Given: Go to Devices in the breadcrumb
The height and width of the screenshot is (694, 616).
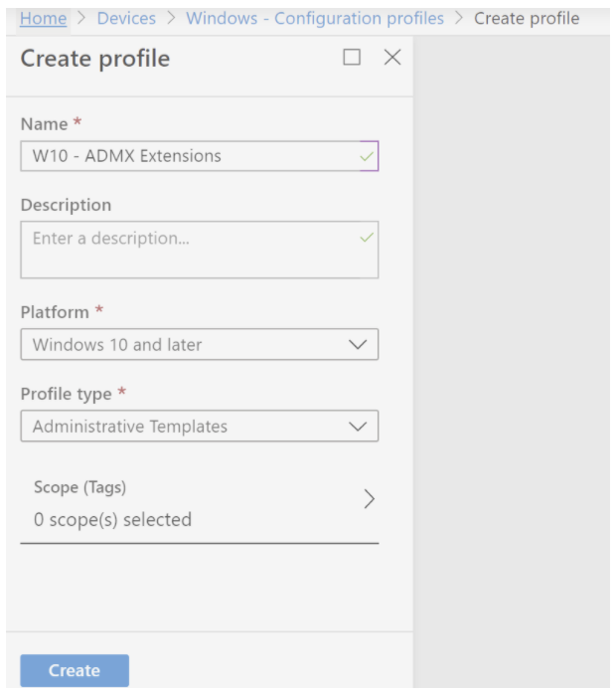Looking at the screenshot, I should click(126, 19).
